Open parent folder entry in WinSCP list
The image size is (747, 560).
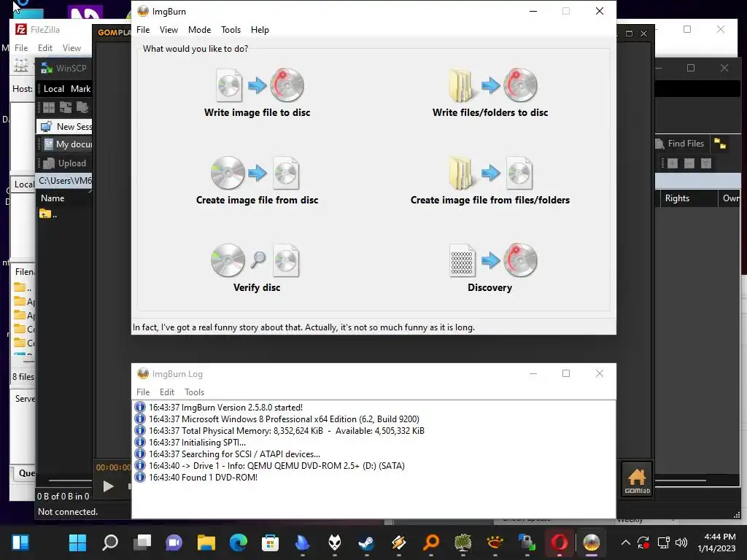[48, 214]
